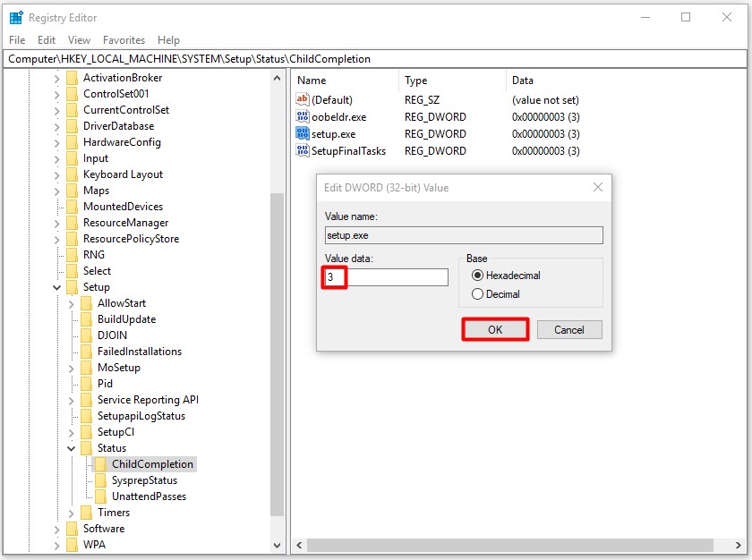The width and height of the screenshot is (752, 560).
Task: Close the Edit DWORD dialog with X
Action: pyautogui.click(x=598, y=187)
